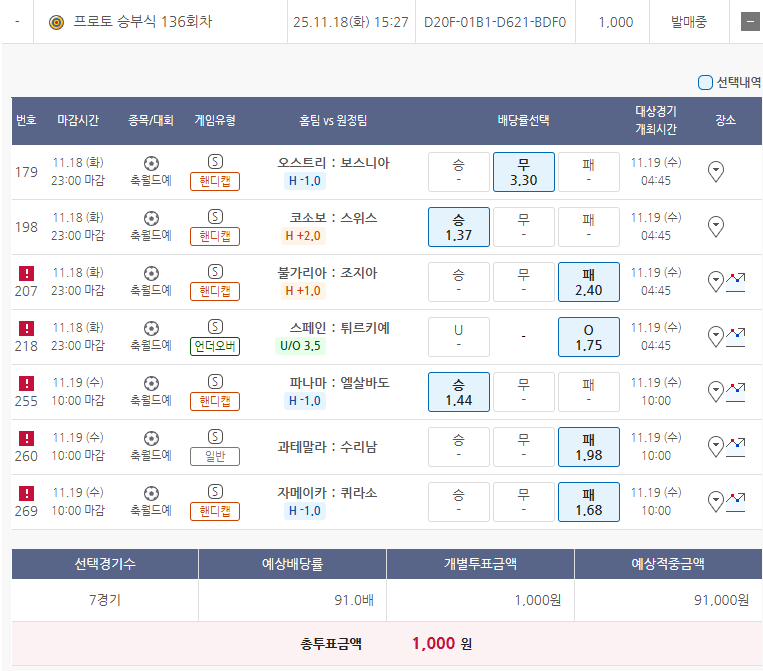Click the red warning icon on match 218
The height and width of the screenshot is (671, 763).
[27, 328]
